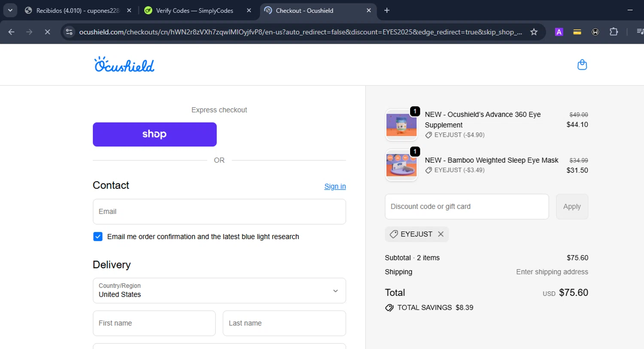
Task: Open the Extensions puzzle icon
Action: 614,32
